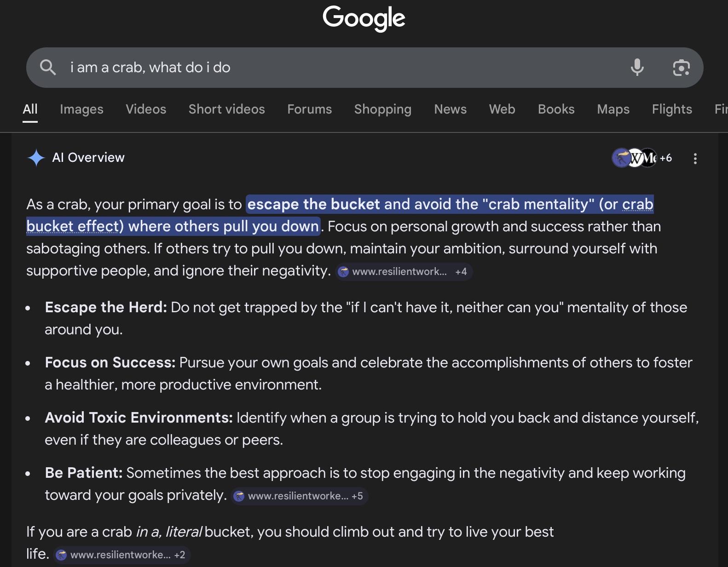
Task: Switch to the Videos tab
Action: (146, 109)
